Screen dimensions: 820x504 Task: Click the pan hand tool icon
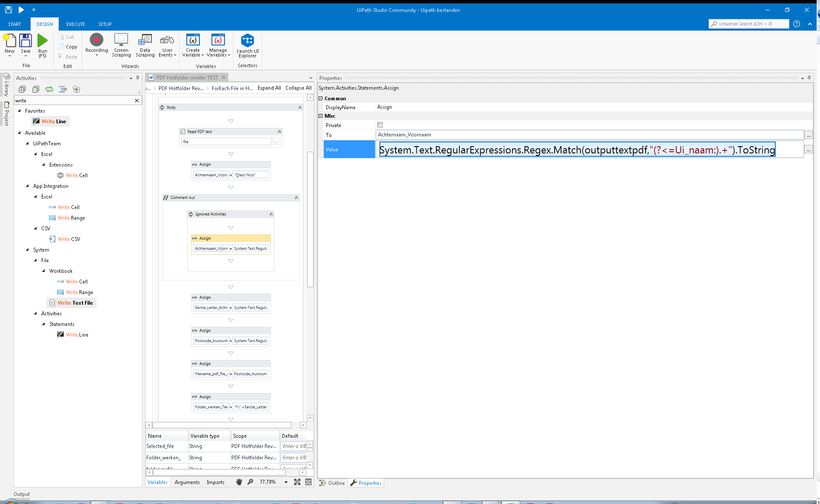coord(239,482)
